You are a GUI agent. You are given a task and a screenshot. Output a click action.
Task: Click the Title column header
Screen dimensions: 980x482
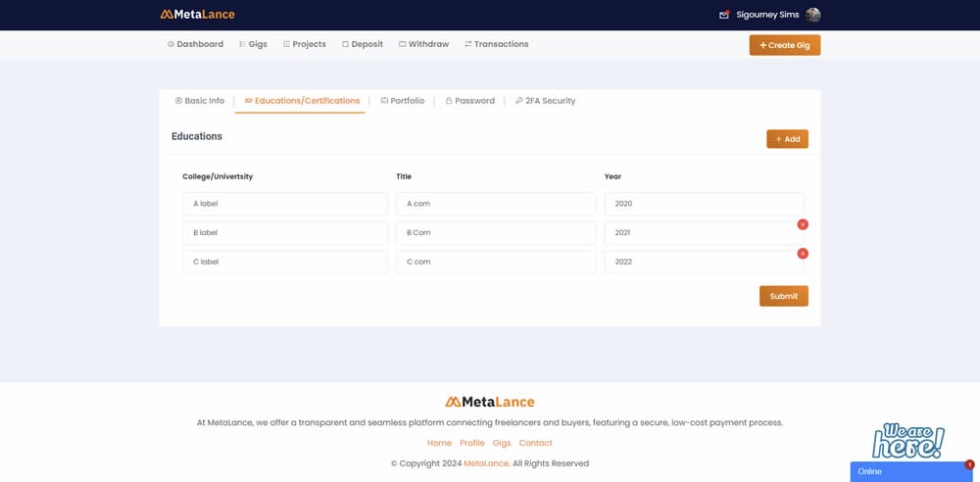tap(404, 176)
